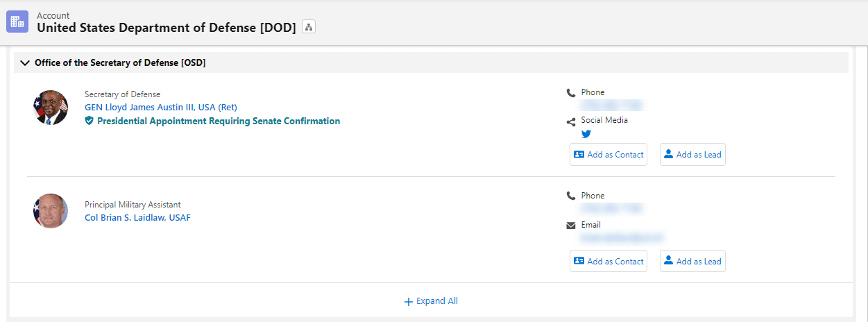
Task: Open GEN Lloyd James Austin III profile link
Action: click(160, 108)
